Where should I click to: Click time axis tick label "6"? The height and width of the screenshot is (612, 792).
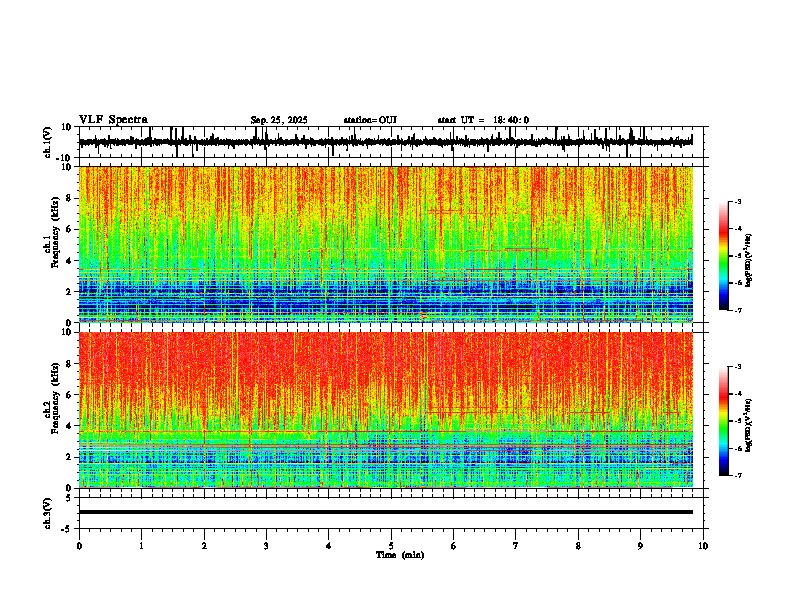[x=454, y=546]
